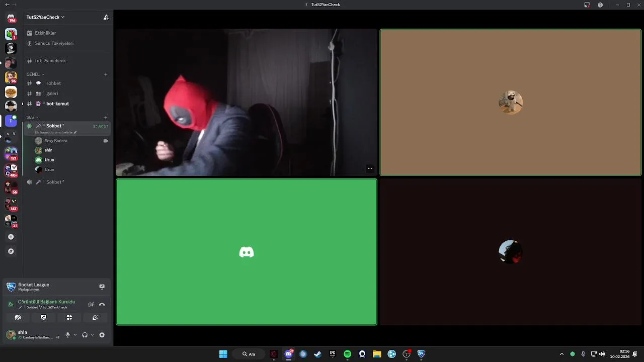Click the camera icon beside Sexy Barista

coord(106,141)
